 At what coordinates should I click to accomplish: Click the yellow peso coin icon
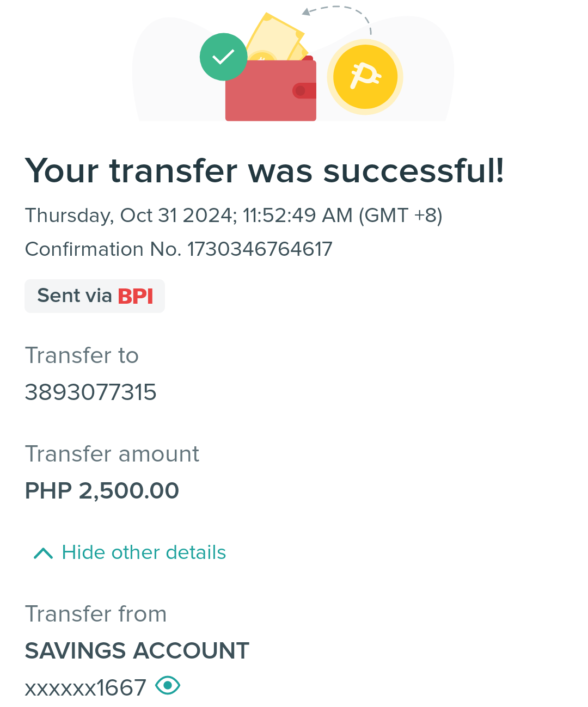click(365, 77)
